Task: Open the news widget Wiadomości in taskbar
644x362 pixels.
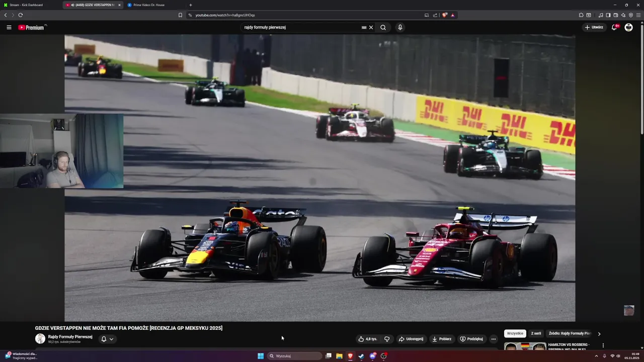Action: point(20,356)
